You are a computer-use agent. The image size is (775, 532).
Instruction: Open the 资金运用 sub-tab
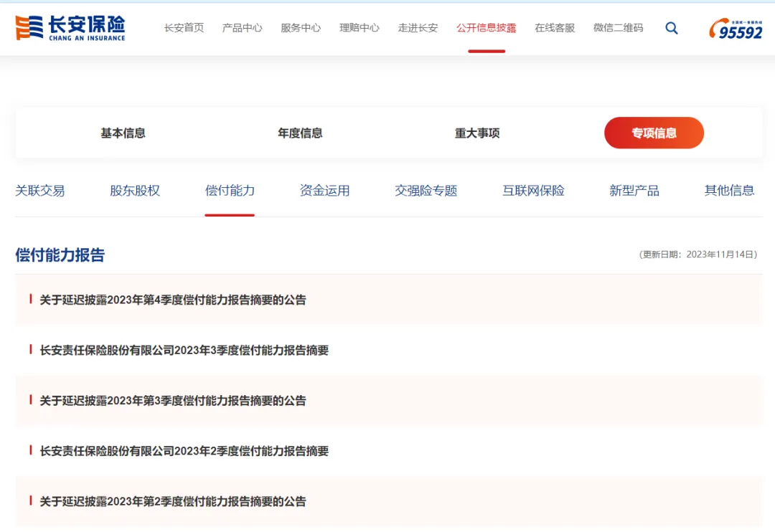click(325, 191)
